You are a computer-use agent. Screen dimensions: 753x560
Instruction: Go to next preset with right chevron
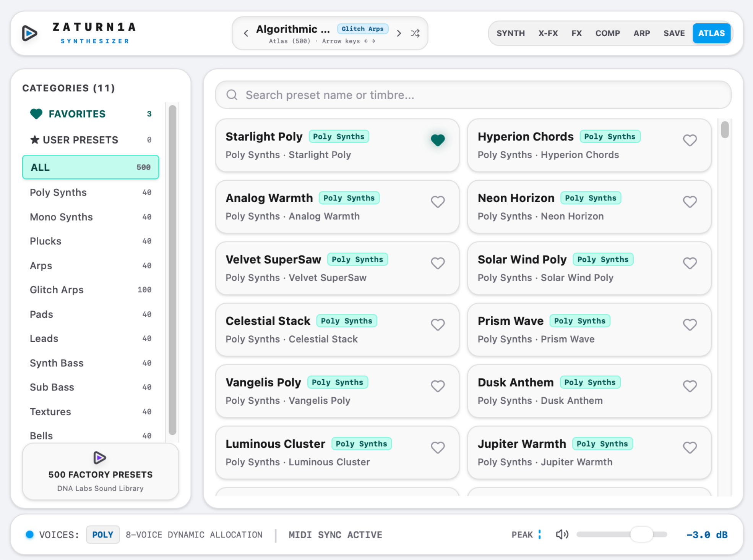[399, 33]
